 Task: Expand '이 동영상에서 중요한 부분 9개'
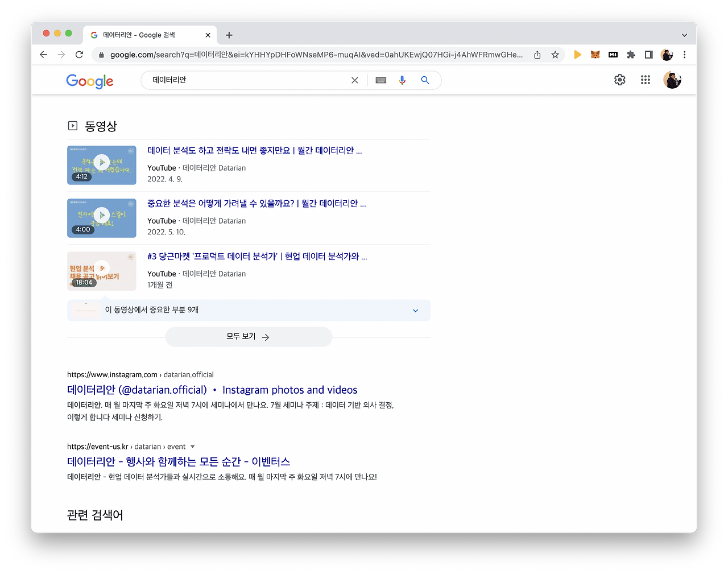(249, 310)
